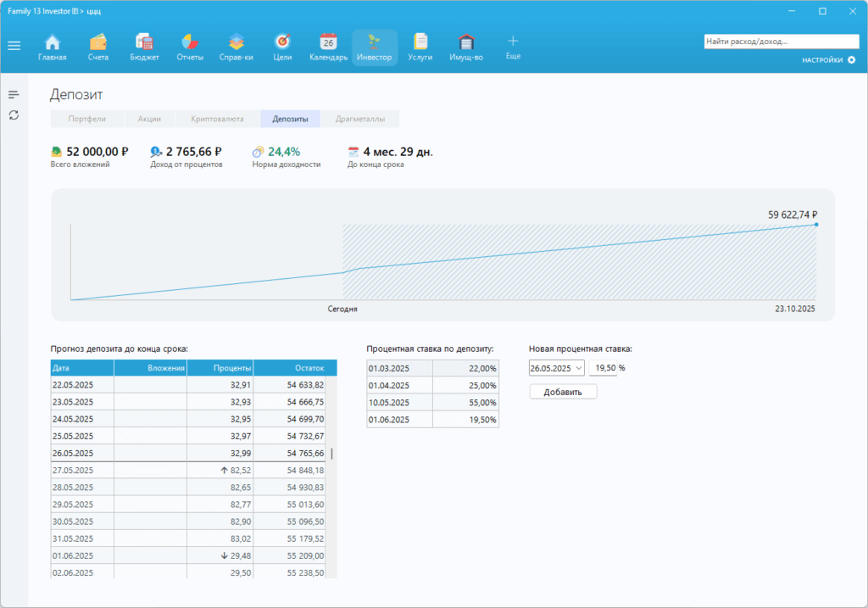Viewport: 868px width, 608px height.
Task: Select the 01.03.2025 rate row
Action: 432,369
